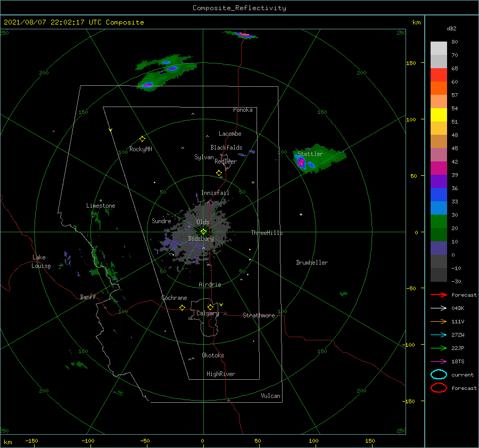
Task: Click the bright yellow 51–54 dBZ swatch
Action: 439,115
